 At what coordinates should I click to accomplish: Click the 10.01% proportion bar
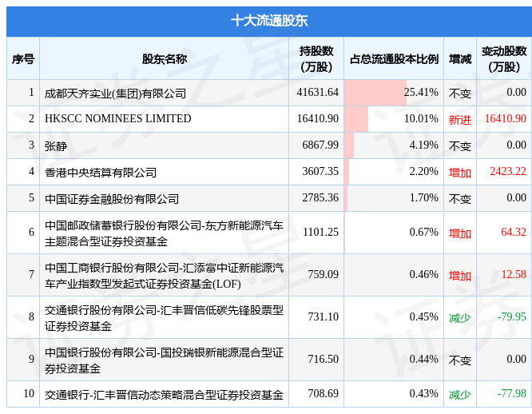tap(356, 119)
